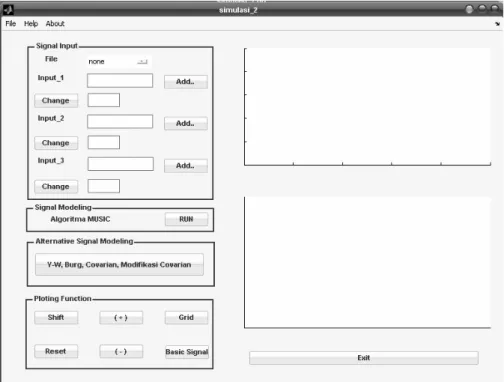Click Change button below Input_2
This screenshot has height=382, width=504.
[56, 143]
